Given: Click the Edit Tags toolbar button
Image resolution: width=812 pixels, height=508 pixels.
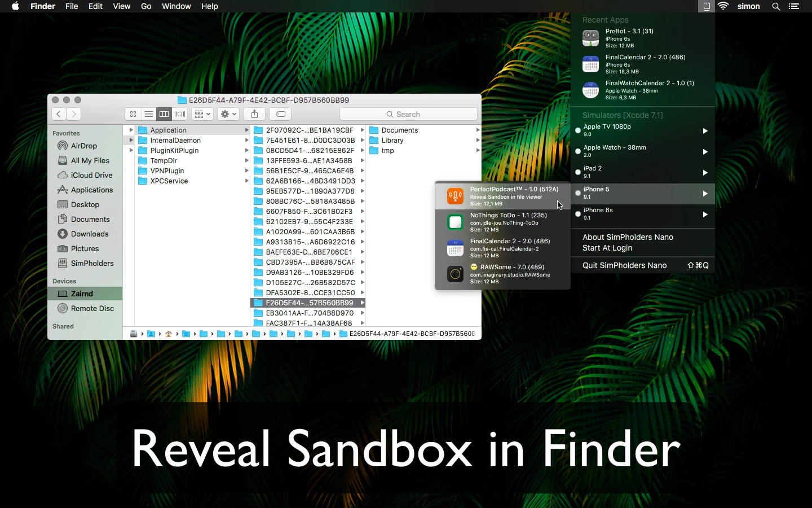Looking at the screenshot, I should coord(280,114).
